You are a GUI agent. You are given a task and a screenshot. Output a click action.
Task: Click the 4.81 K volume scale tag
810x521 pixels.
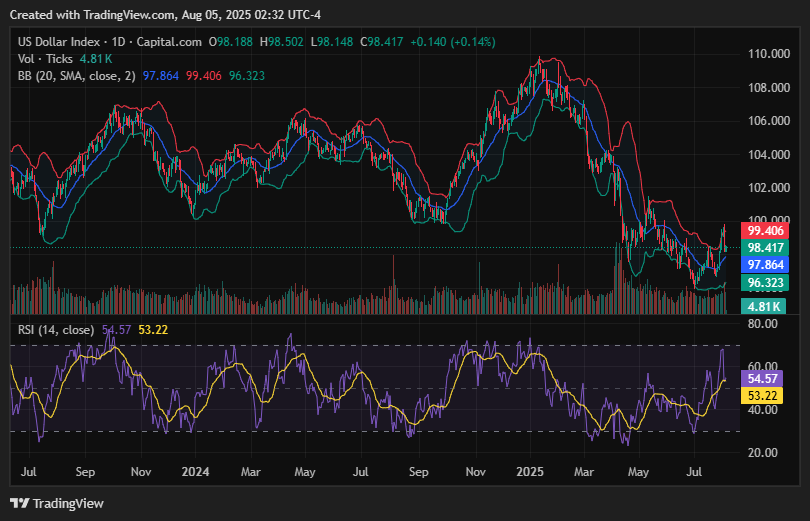(764, 307)
